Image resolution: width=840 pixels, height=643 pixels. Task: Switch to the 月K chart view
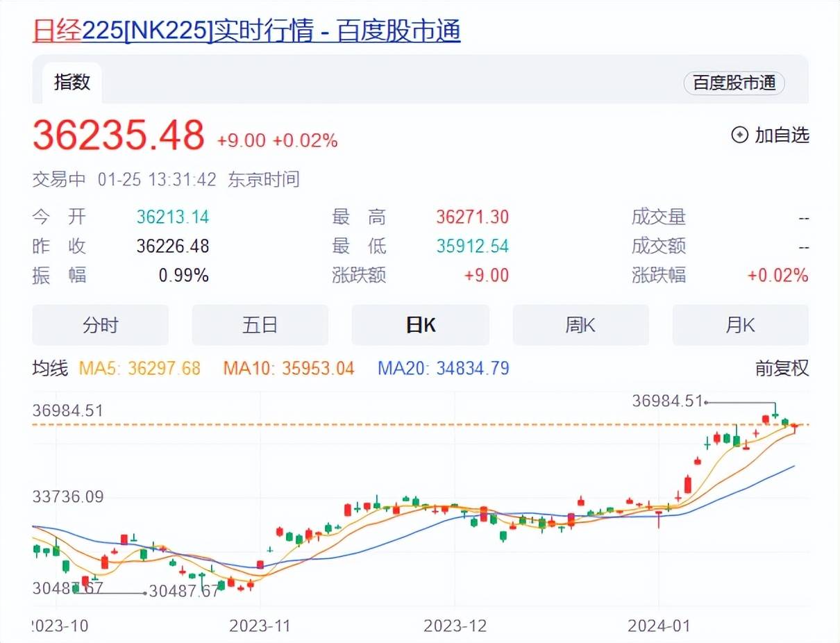click(x=740, y=325)
